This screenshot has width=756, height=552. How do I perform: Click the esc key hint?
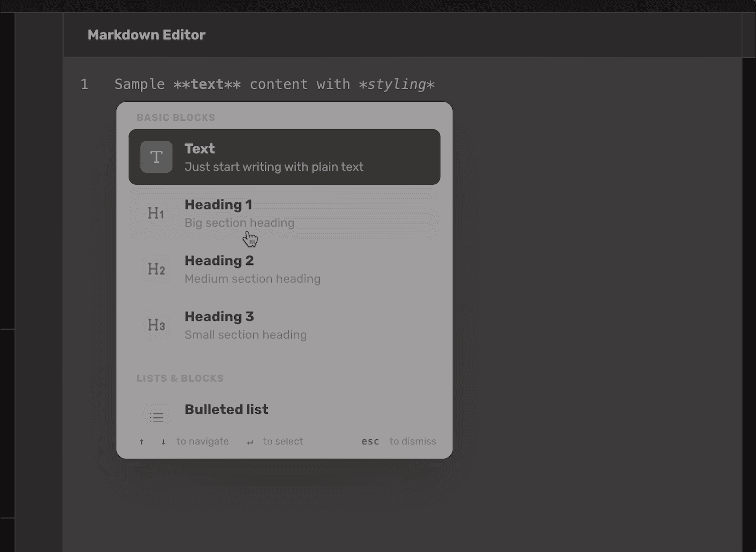point(370,441)
